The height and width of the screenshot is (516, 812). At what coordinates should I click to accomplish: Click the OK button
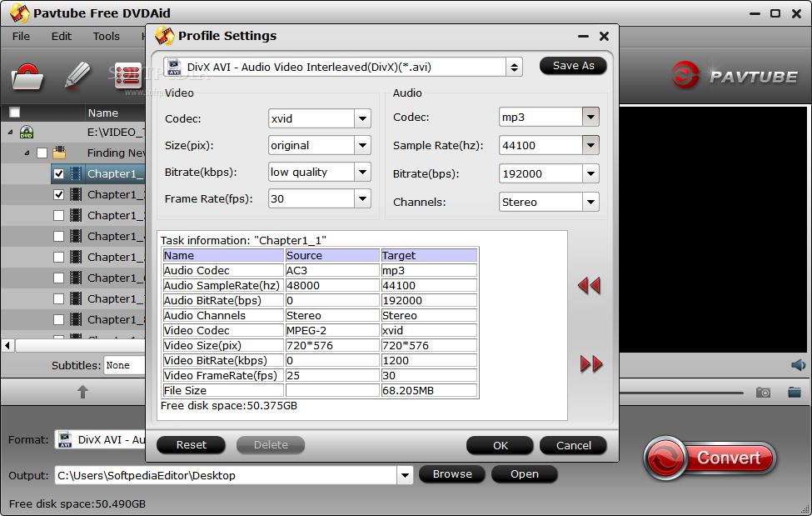tap(501, 445)
